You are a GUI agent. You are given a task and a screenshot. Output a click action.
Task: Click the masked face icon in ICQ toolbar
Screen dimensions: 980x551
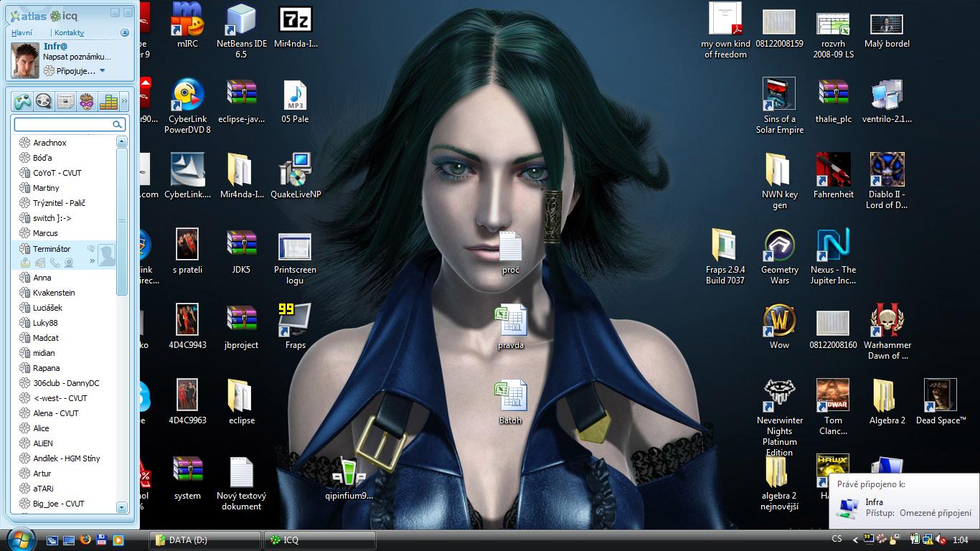87,101
